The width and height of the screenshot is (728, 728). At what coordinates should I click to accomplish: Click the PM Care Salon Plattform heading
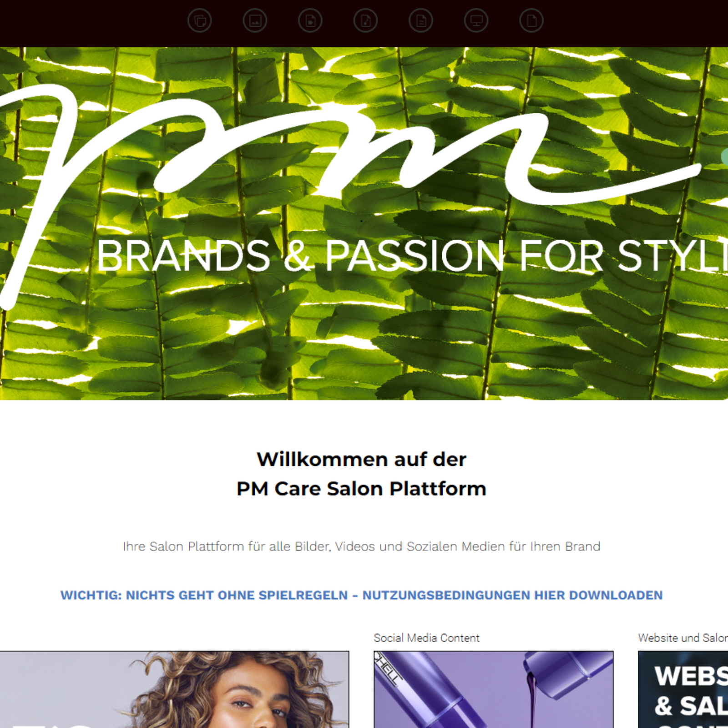(362, 489)
